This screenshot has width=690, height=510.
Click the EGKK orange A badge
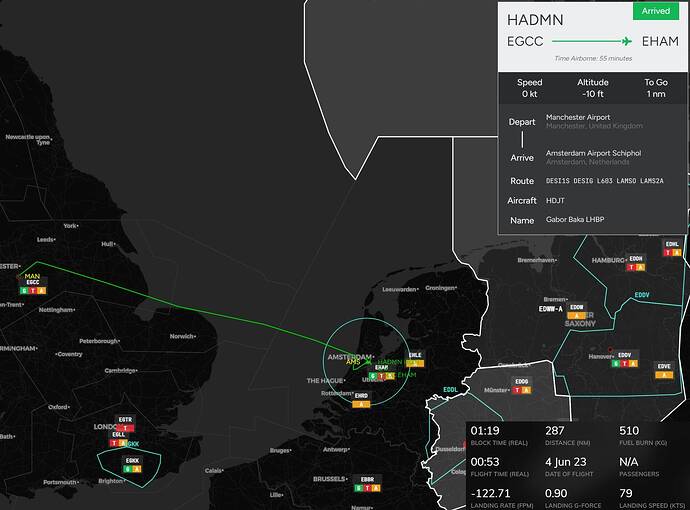137,469
